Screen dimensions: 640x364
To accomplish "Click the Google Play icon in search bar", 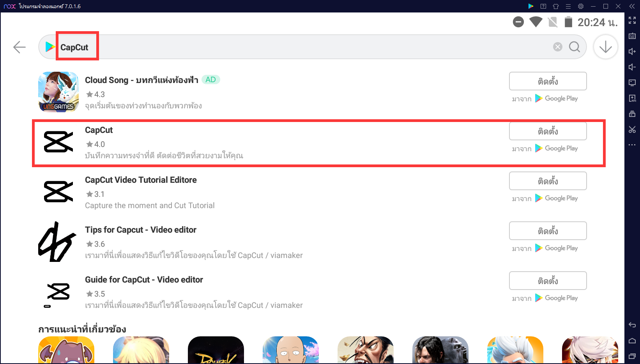I will click(50, 47).
